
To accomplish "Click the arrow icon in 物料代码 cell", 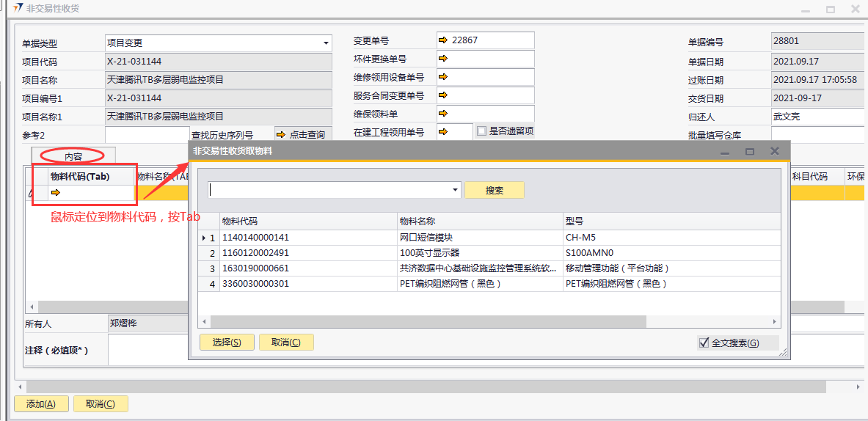I will click(55, 193).
